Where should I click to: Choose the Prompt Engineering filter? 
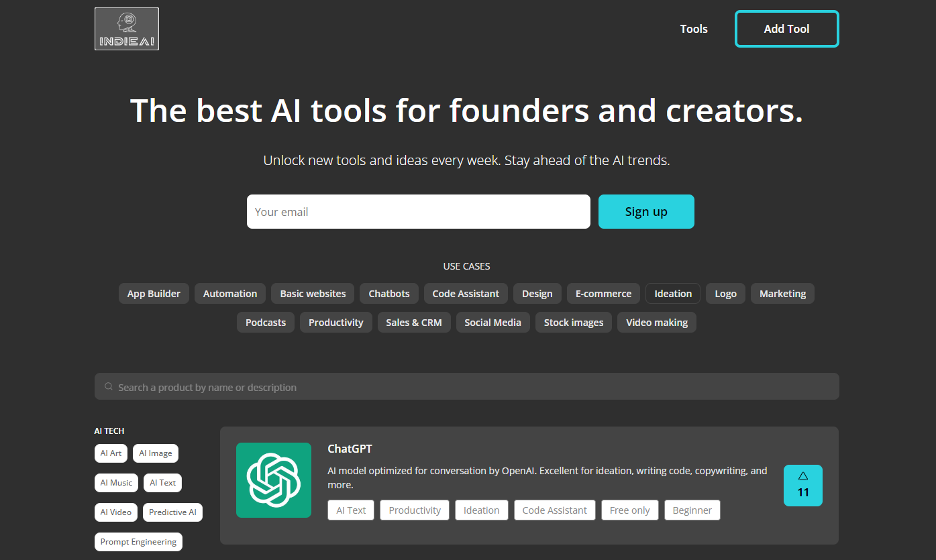(138, 542)
